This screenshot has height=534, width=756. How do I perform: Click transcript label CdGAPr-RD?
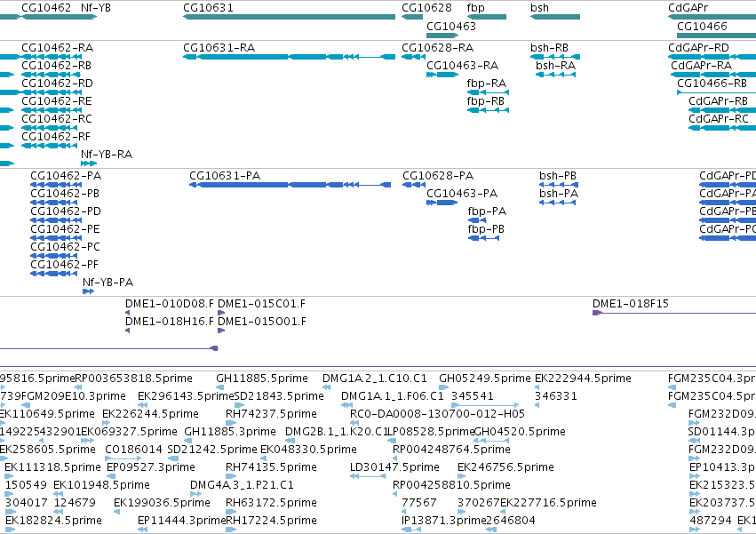698,48
